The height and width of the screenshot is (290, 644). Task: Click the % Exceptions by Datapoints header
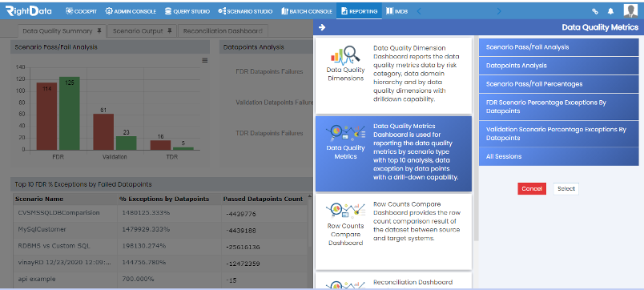point(169,199)
